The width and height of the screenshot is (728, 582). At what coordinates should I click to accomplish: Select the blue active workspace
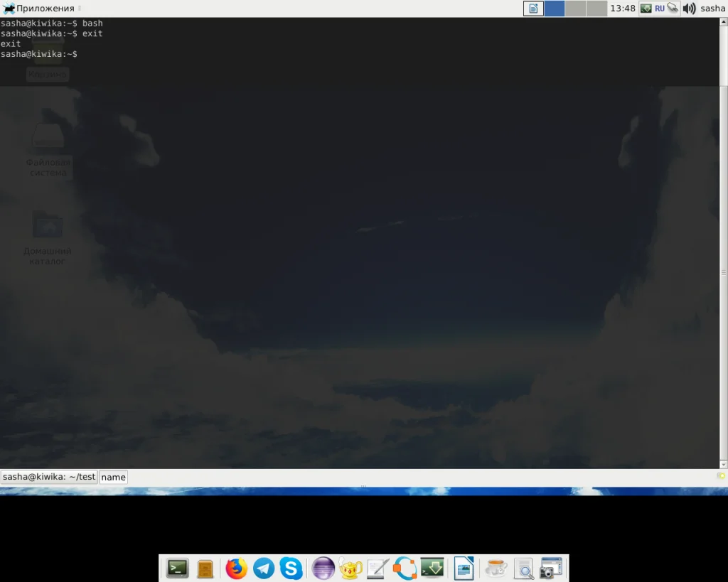[555, 9]
